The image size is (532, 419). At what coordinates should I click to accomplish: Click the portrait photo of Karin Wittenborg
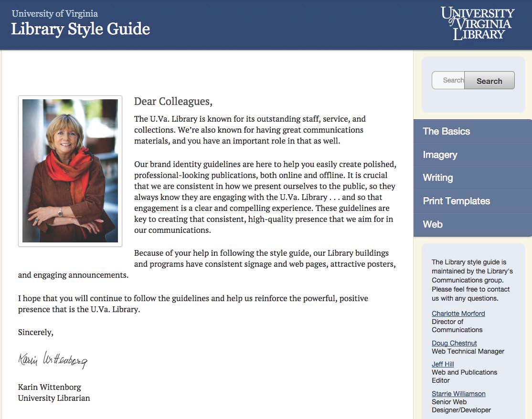tap(70, 171)
